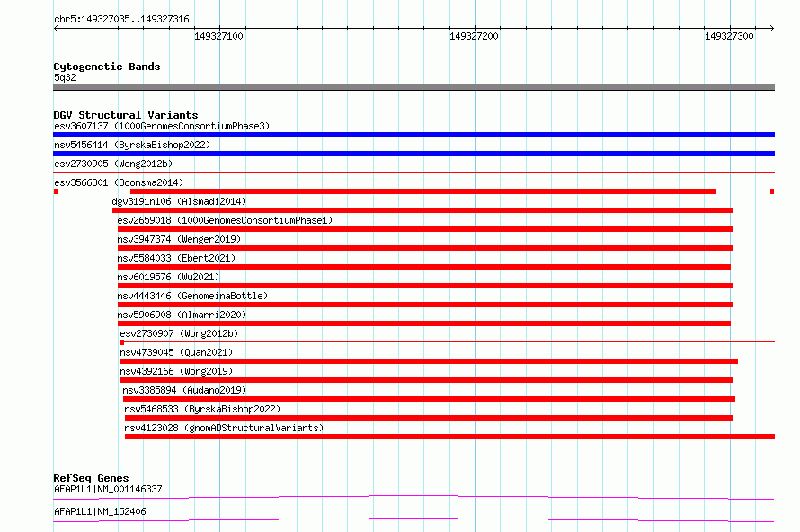Click the red bar under nsv4392166 Wong2019
The image size is (800, 532).
tap(427, 380)
